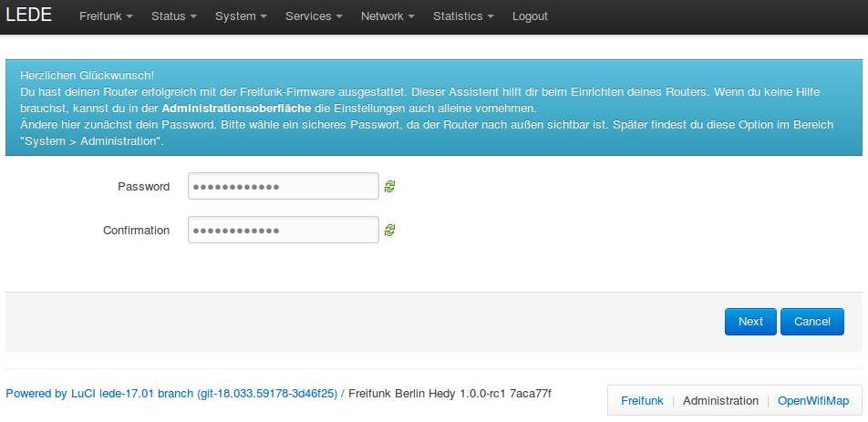The width and height of the screenshot is (868, 422).
Task: Open the Services navigation menu
Action: point(314,16)
